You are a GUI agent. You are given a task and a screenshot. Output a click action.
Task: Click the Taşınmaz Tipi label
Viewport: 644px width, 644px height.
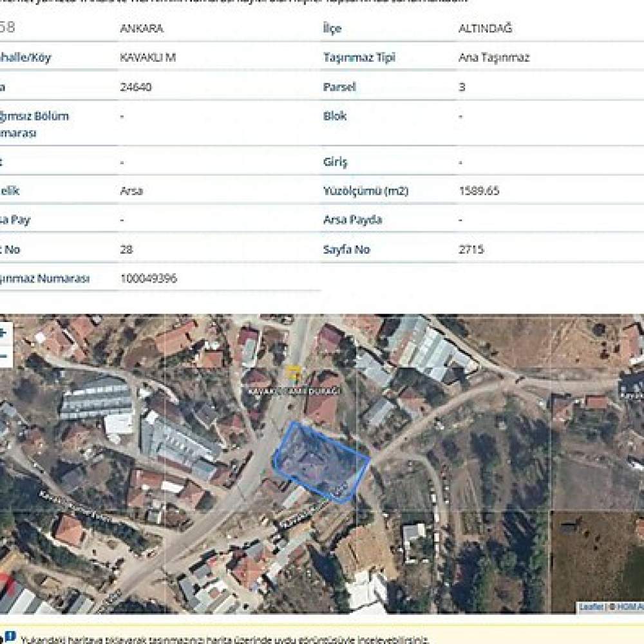tap(359, 57)
